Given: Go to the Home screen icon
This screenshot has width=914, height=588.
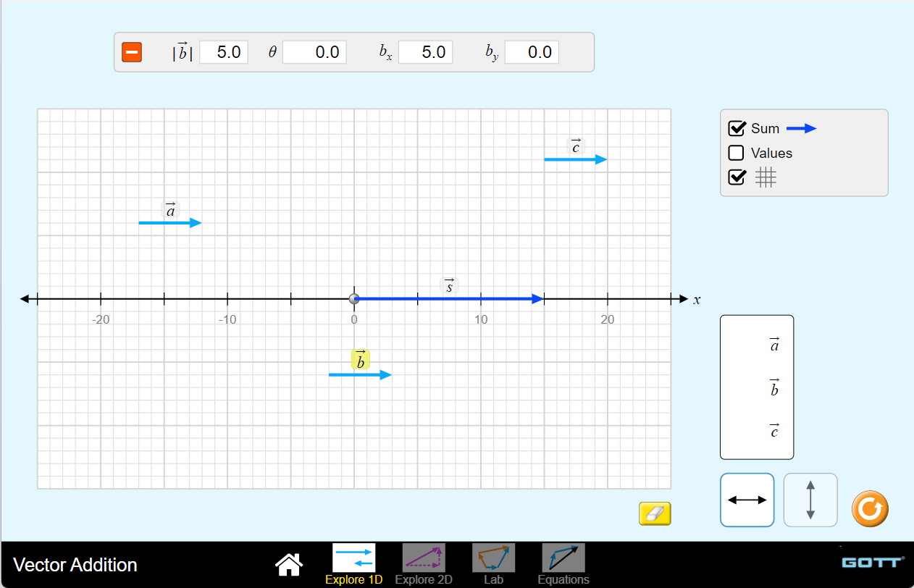Looking at the screenshot, I should pyautogui.click(x=289, y=563).
